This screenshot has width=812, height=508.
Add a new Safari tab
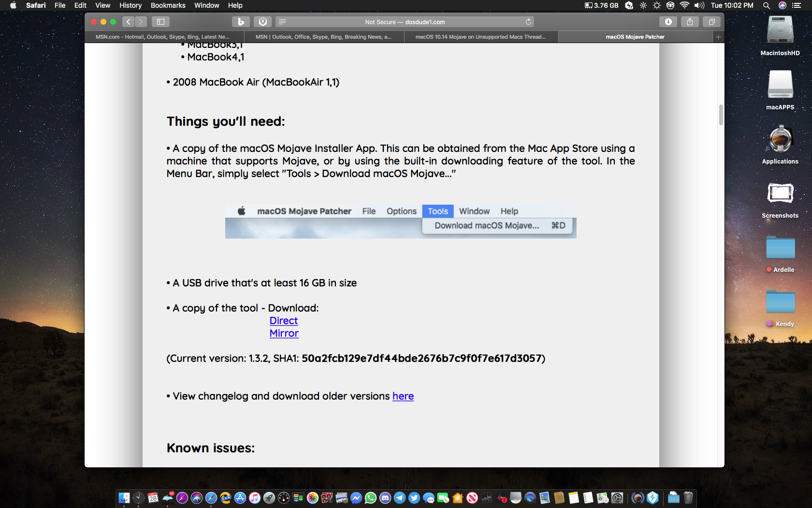[718, 37]
